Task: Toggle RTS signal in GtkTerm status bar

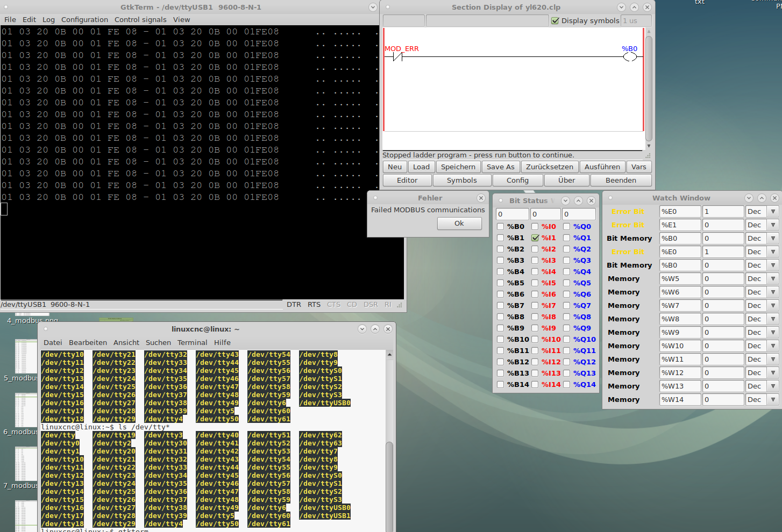Action: tap(314, 304)
